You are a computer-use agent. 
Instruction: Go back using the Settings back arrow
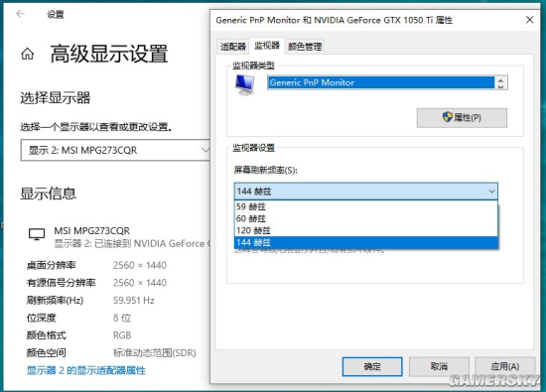[21, 14]
